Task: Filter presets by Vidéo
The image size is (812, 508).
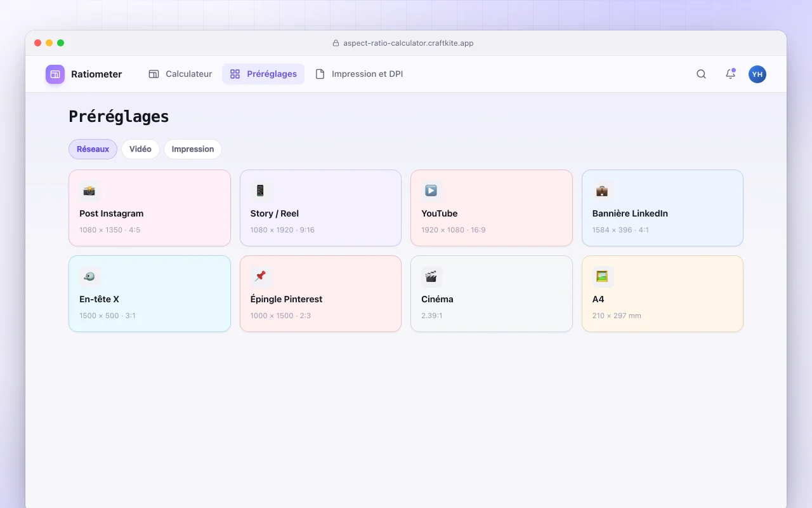Action: tap(140, 149)
